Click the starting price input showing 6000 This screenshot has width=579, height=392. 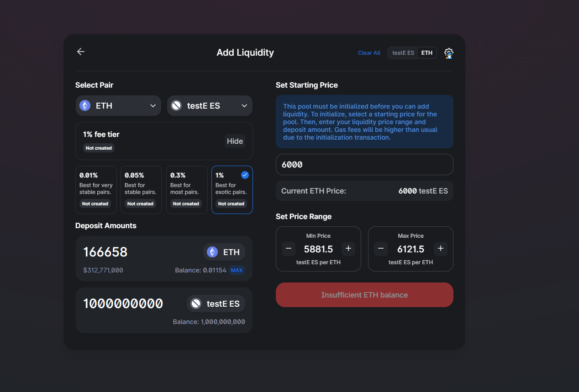click(x=364, y=164)
